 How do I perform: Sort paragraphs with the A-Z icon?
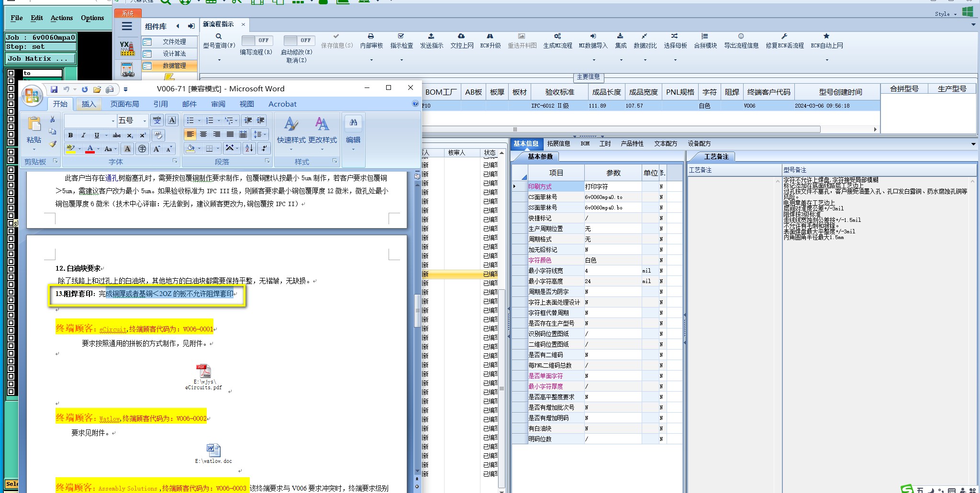pyautogui.click(x=249, y=148)
